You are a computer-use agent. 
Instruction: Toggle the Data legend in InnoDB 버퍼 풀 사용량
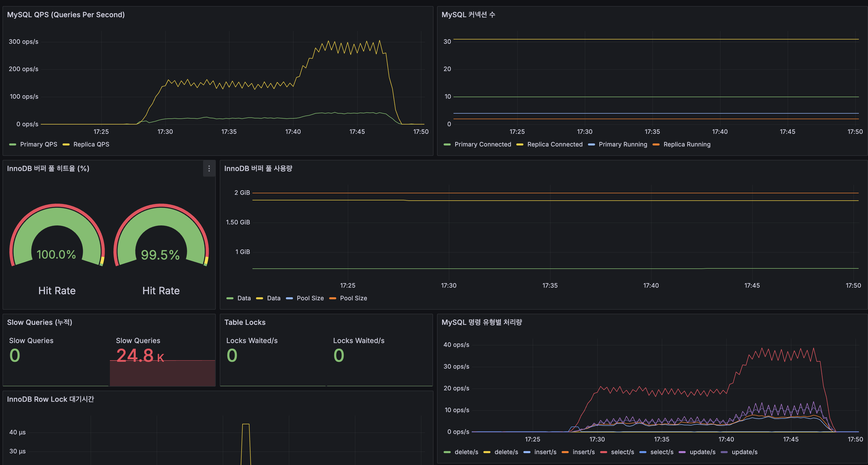(x=244, y=298)
